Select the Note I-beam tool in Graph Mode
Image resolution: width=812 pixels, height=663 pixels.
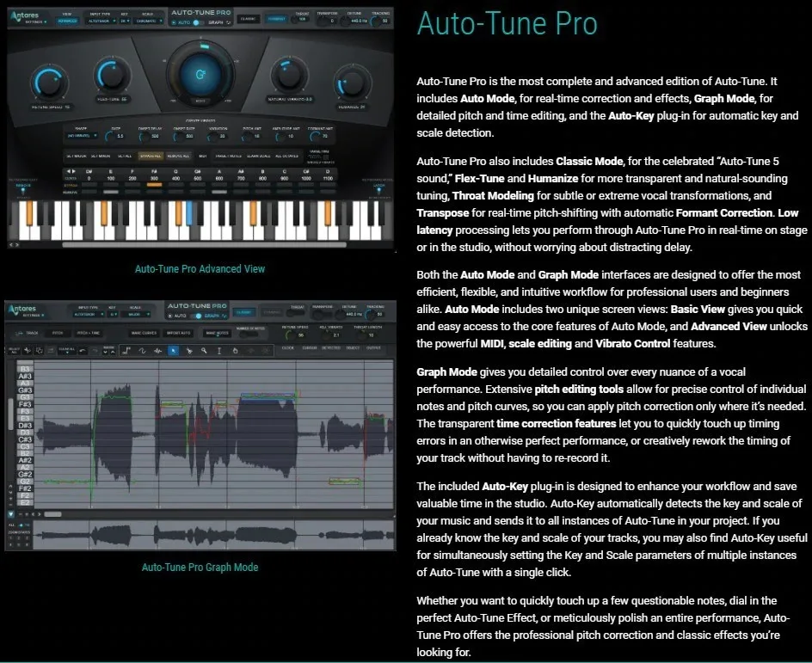[x=219, y=350]
